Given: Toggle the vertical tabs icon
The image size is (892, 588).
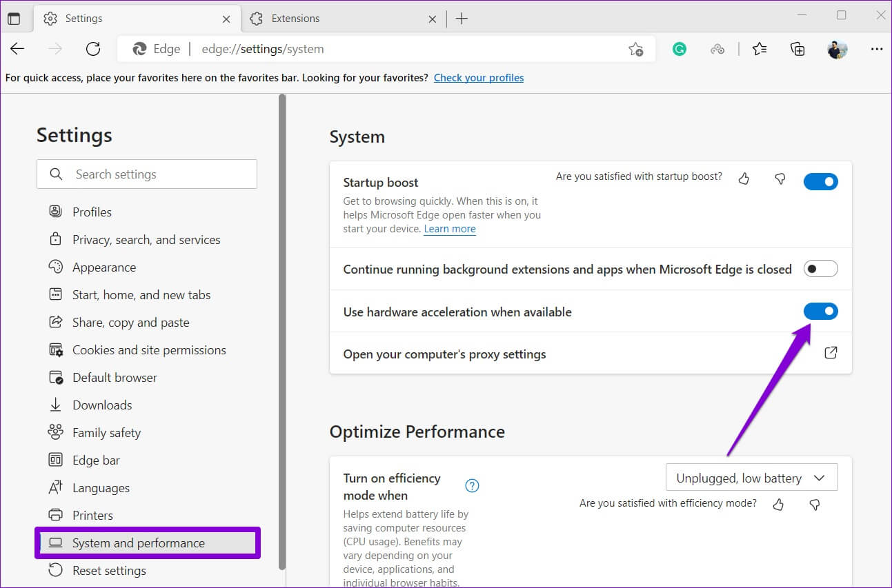Looking at the screenshot, I should [x=14, y=19].
